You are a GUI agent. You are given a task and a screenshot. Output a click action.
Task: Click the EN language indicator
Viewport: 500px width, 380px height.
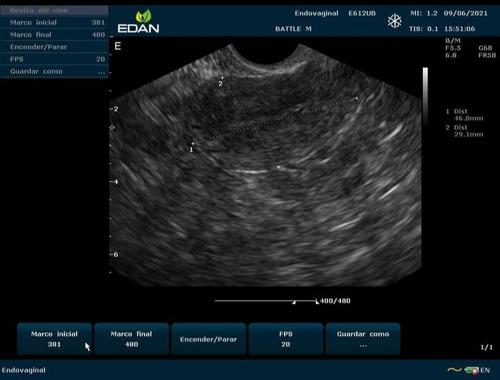pyautogui.click(x=485, y=370)
